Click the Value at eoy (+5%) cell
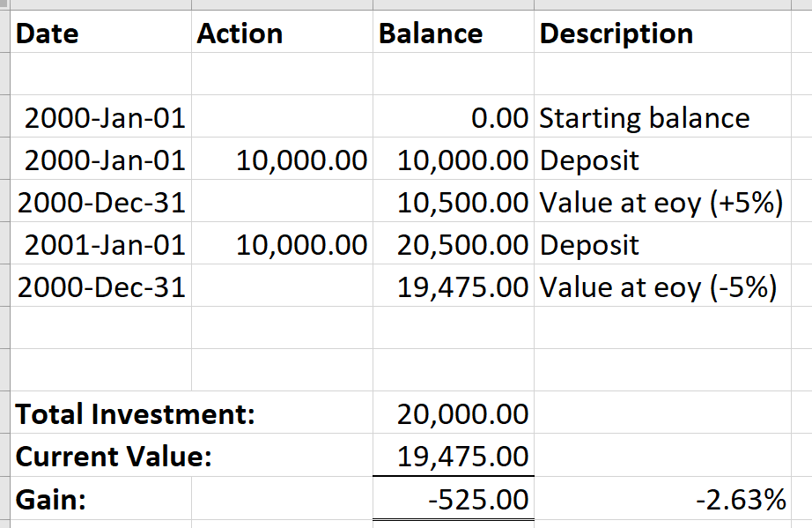This screenshot has width=812, height=528. tap(663, 202)
